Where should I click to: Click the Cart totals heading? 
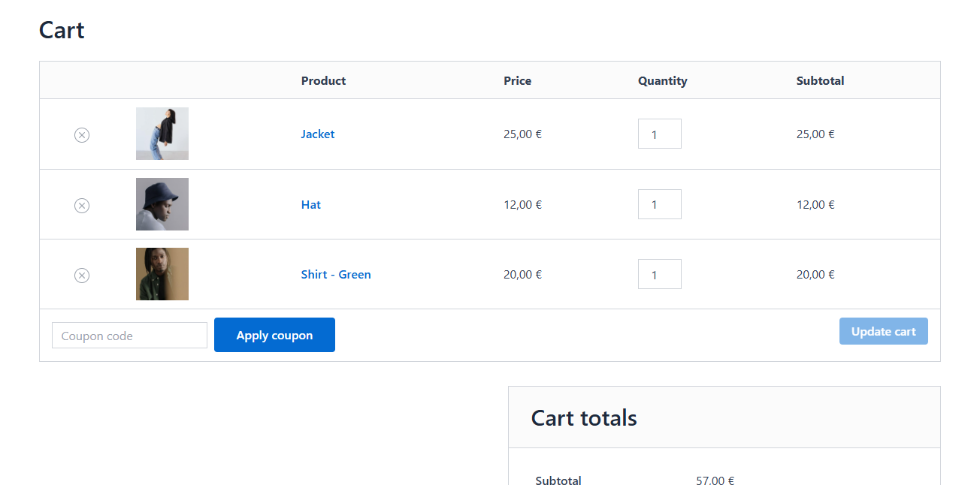[x=584, y=417]
